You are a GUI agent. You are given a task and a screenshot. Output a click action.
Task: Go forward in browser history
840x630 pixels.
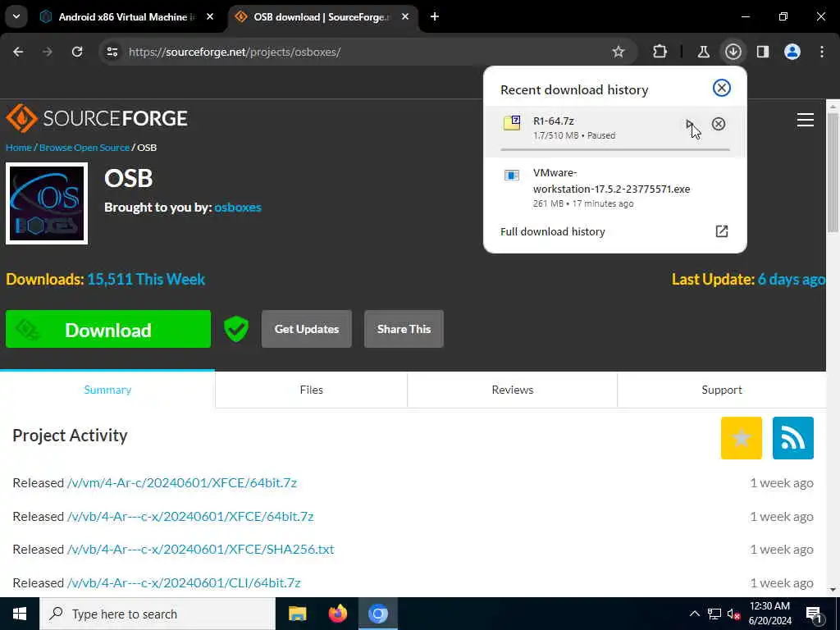(x=48, y=52)
